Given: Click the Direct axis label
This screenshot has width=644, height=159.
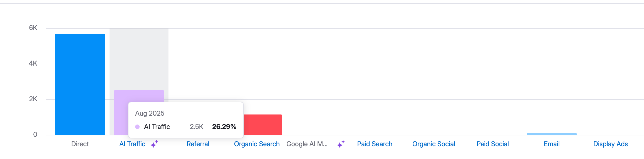Looking at the screenshot, I should 80,144.
